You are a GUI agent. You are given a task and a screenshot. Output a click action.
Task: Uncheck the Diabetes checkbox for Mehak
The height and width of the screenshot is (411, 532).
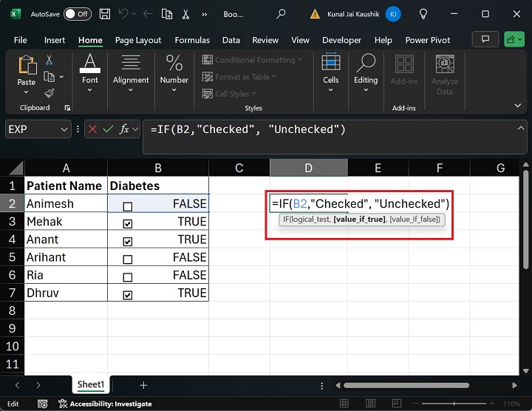coord(128,224)
